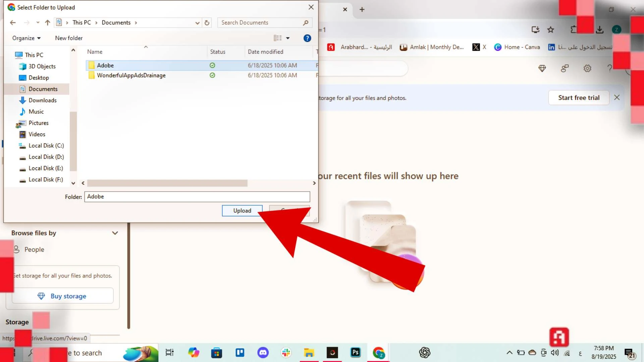Click This PC in the address breadcrumb
644x362 pixels.
point(82,22)
